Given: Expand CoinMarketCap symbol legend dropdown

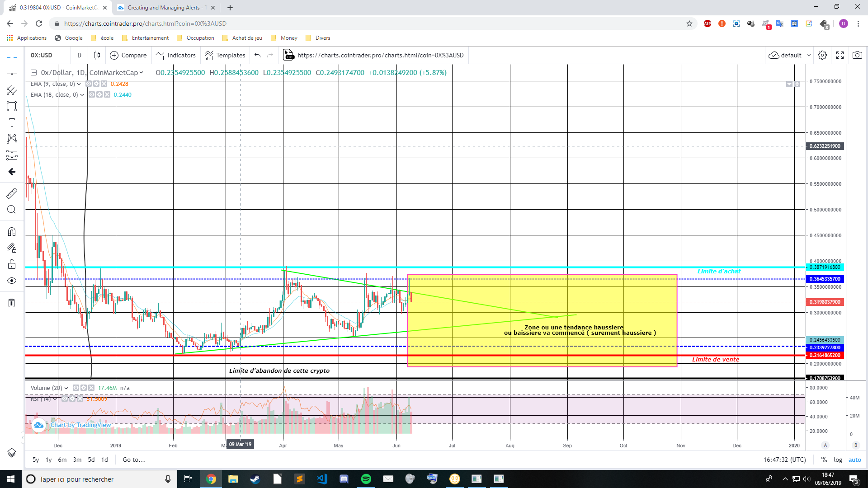Looking at the screenshot, I should (x=142, y=73).
